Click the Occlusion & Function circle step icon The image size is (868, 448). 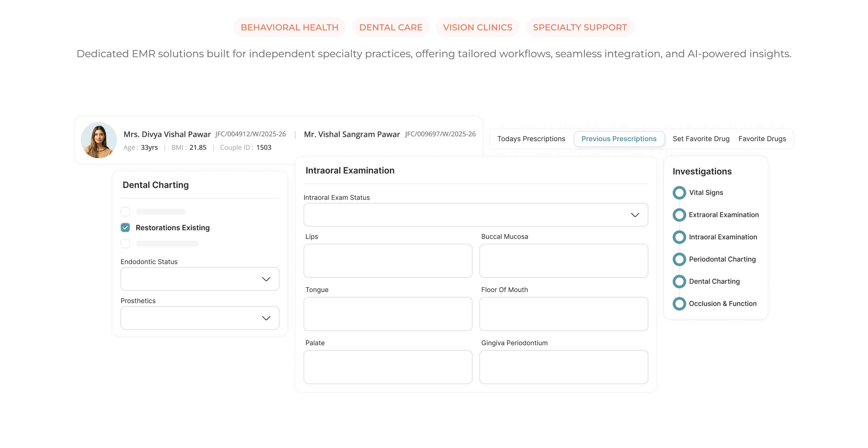679,304
